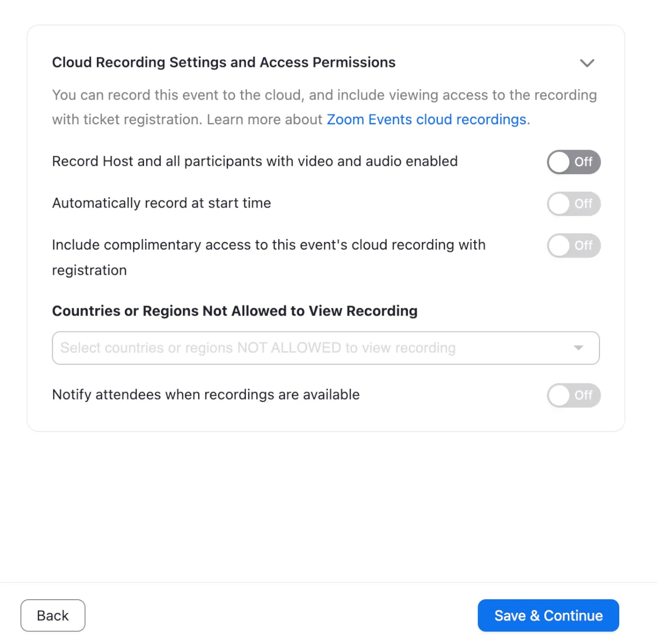The width and height of the screenshot is (657, 644).
Task: Click the Automatically record at start time label
Action: (162, 203)
